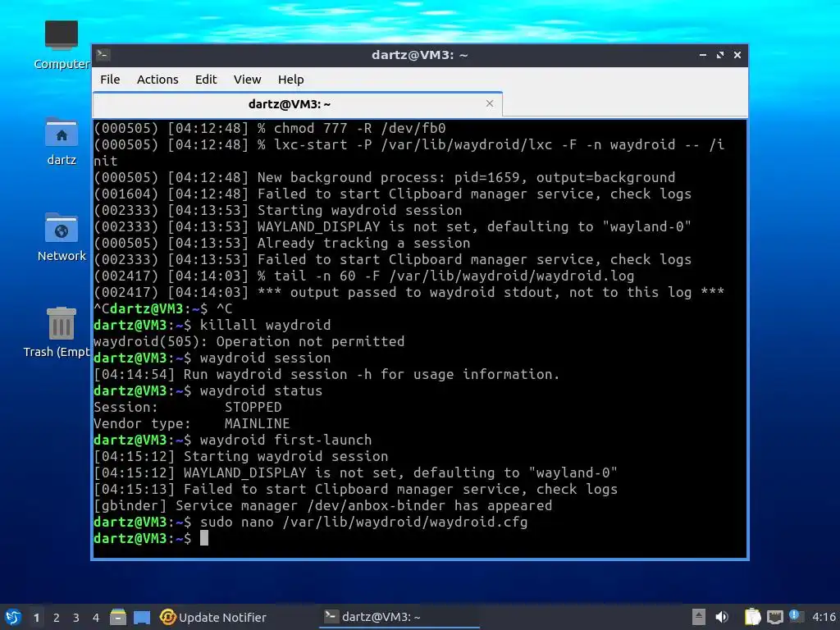Switch to workspace 4

click(96, 618)
